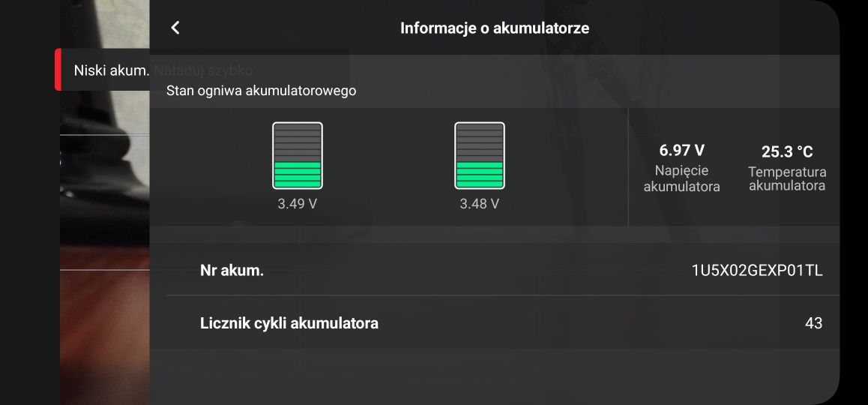Tap the green charged segments of first cell
The width and height of the screenshot is (868, 405).
click(298, 175)
